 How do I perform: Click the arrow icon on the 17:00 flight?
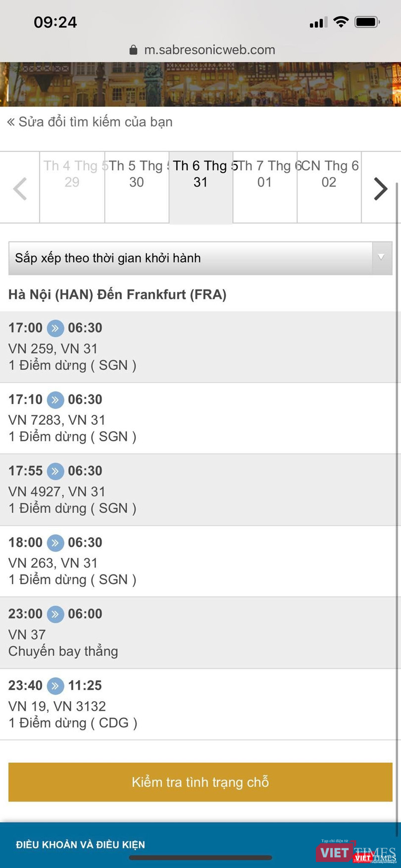point(55,328)
